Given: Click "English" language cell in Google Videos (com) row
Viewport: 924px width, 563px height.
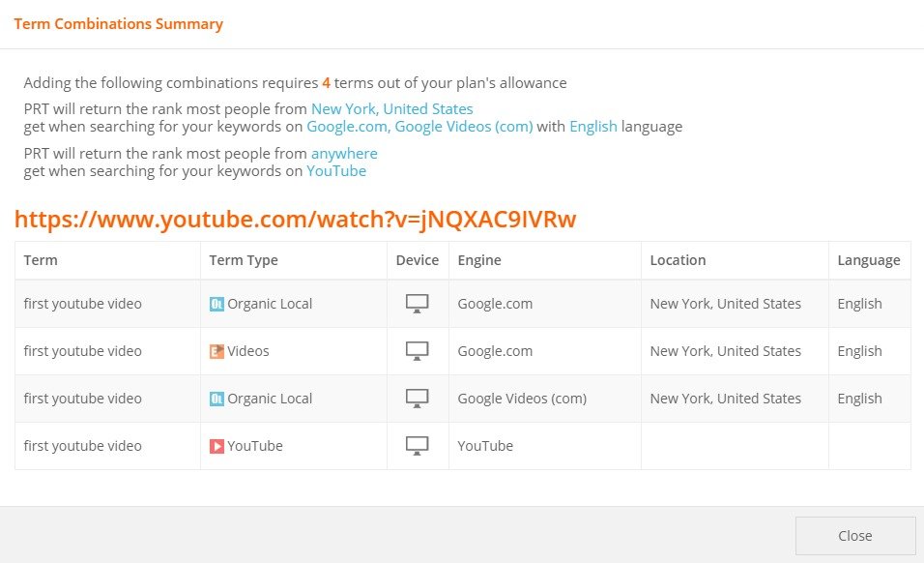Looking at the screenshot, I should tap(860, 399).
